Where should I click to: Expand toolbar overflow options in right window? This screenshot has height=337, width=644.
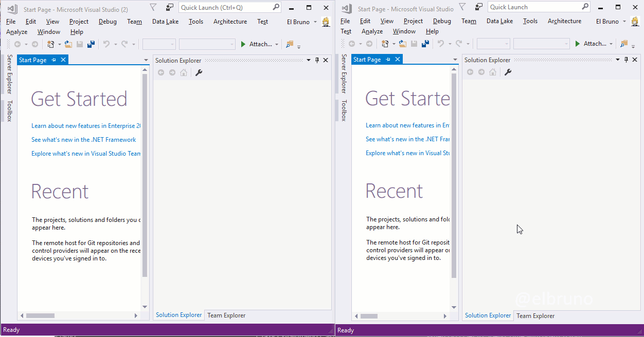coord(633,46)
